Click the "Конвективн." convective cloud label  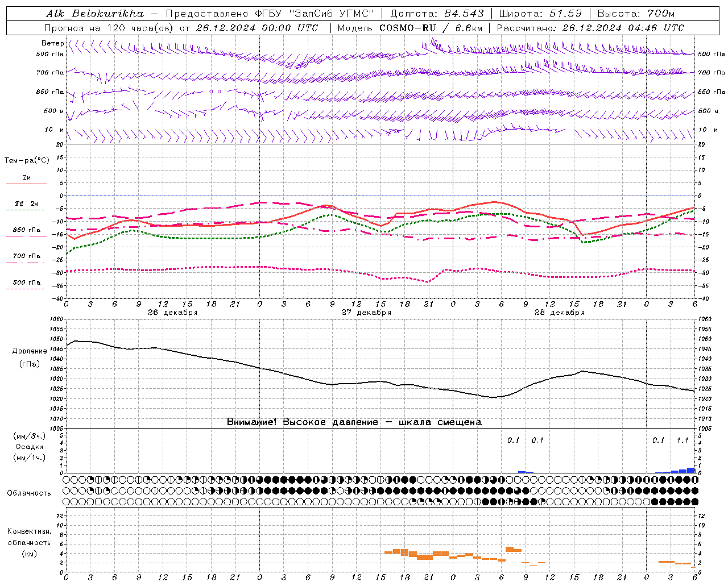point(29,531)
